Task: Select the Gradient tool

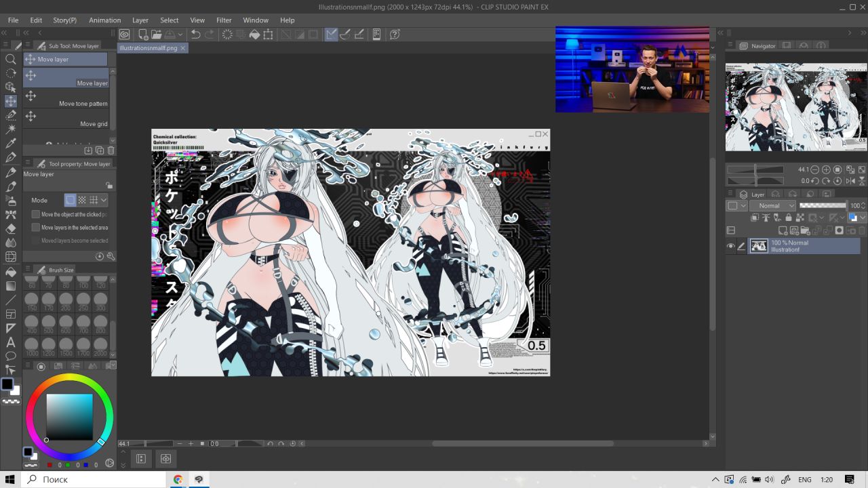Action: click(x=11, y=285)
